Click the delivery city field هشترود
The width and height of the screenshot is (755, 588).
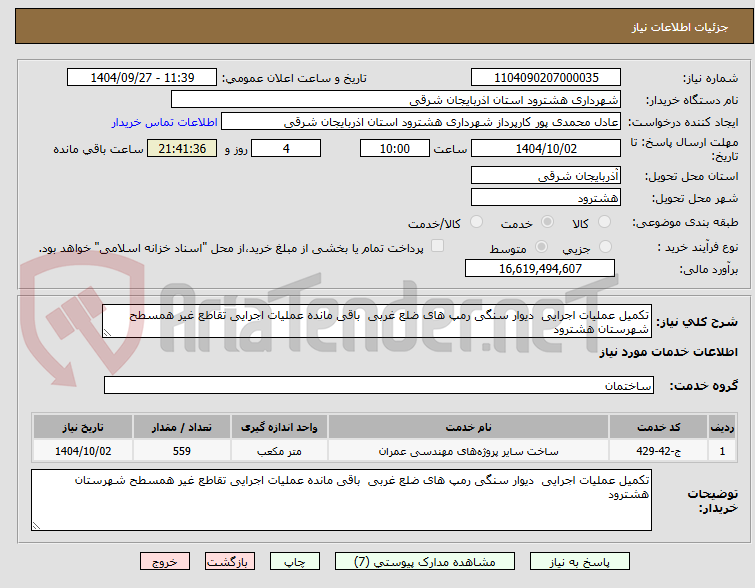(x=546, y=197)
